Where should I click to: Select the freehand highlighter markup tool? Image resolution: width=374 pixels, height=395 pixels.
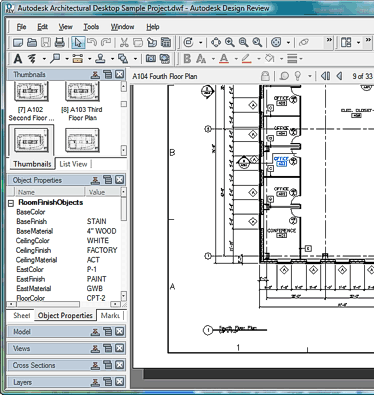coord(32,59)
